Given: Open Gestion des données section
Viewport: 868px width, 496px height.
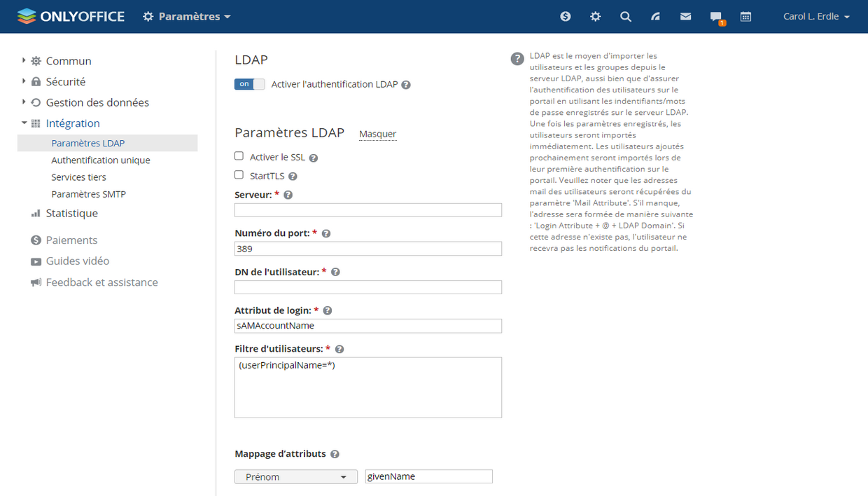Looking at the screenshot, I should [97, 103].
